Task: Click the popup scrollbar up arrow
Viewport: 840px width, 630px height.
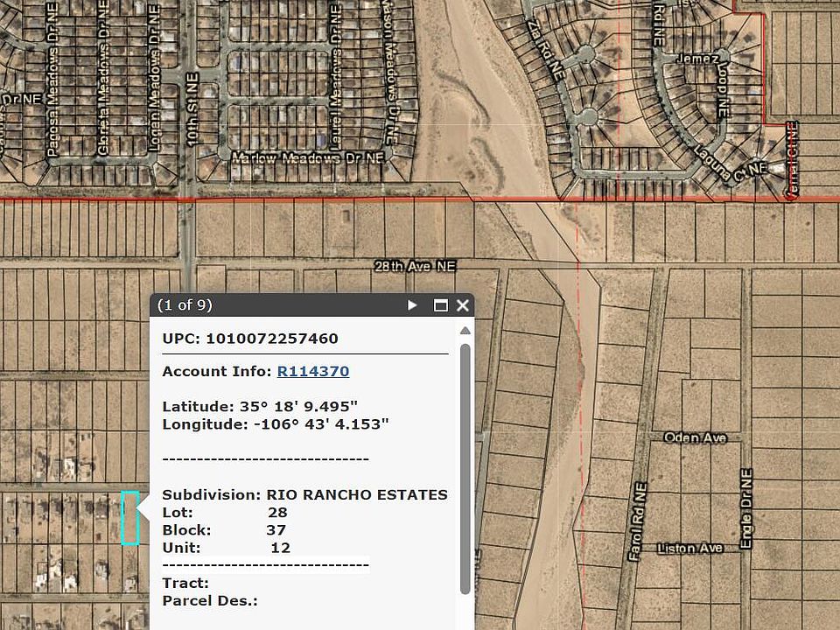Action: coord(465,331)
